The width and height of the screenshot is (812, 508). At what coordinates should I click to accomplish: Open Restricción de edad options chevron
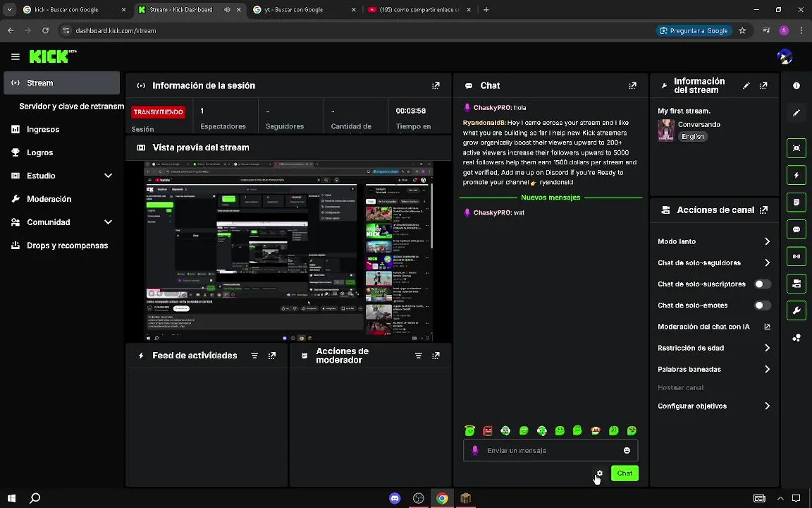pyautogui.click(x=767, y=348)
